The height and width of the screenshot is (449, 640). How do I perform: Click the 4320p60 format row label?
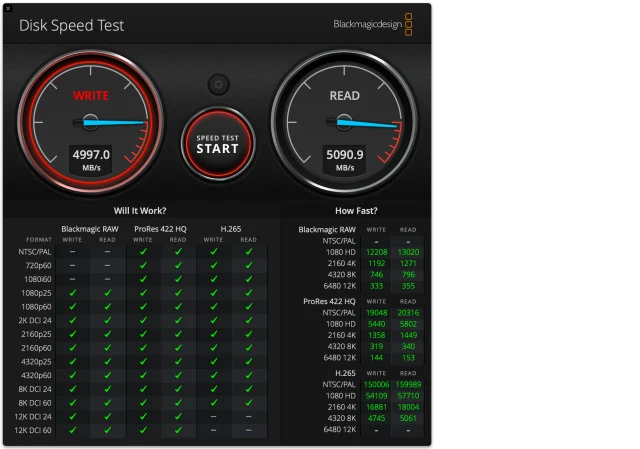[36, 376]
